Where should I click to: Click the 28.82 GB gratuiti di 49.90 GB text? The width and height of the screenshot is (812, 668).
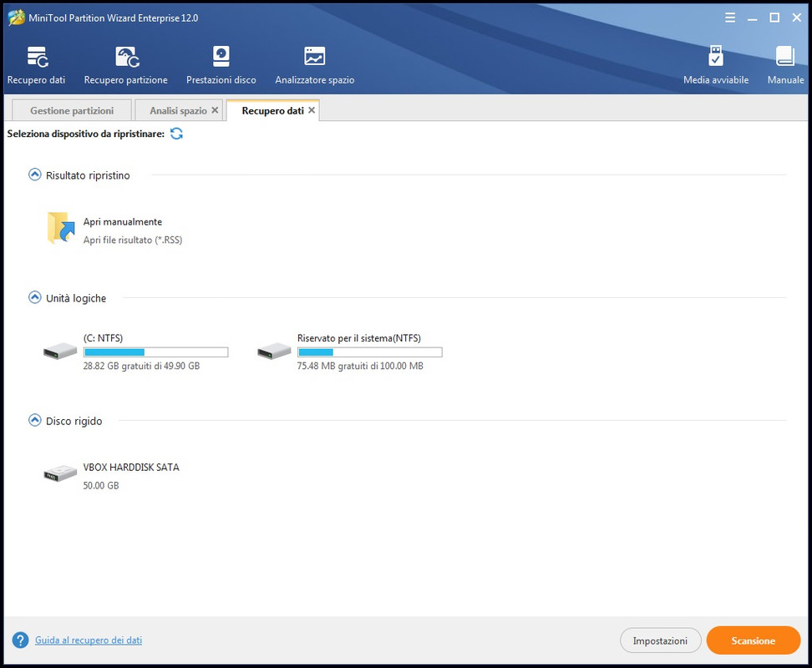(x=141, y=366)
